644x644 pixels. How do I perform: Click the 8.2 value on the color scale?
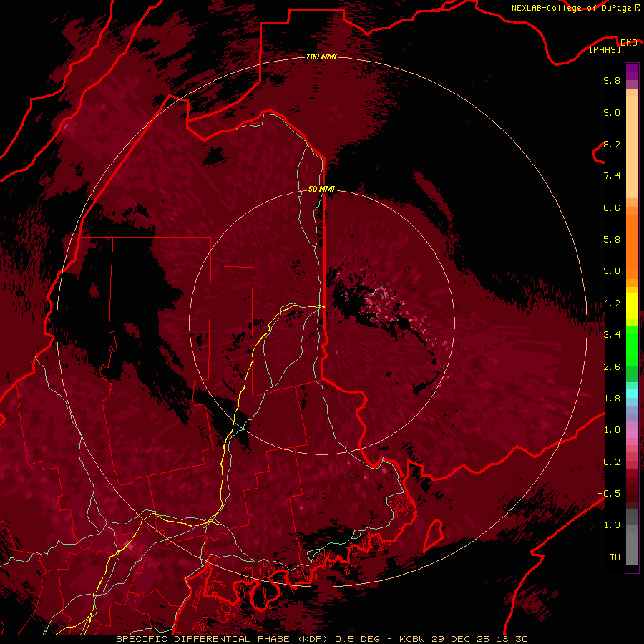click(x=612, y=144)
